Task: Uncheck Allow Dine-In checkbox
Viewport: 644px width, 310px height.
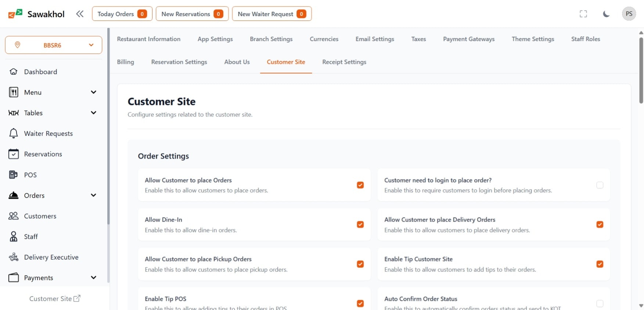Action: (x=360, y=225)
